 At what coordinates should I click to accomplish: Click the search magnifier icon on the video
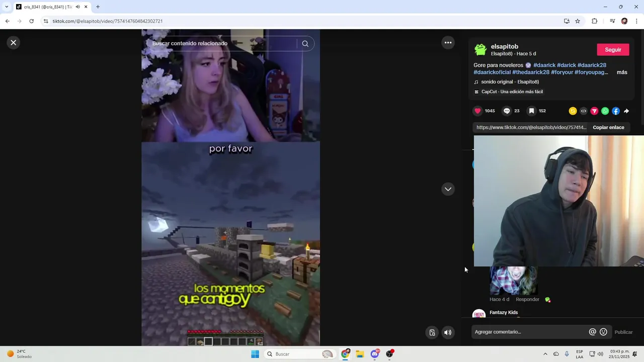305,44
